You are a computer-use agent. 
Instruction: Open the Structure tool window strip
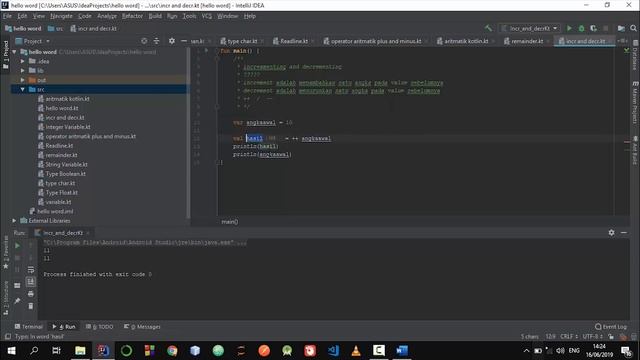click(6, 297)
